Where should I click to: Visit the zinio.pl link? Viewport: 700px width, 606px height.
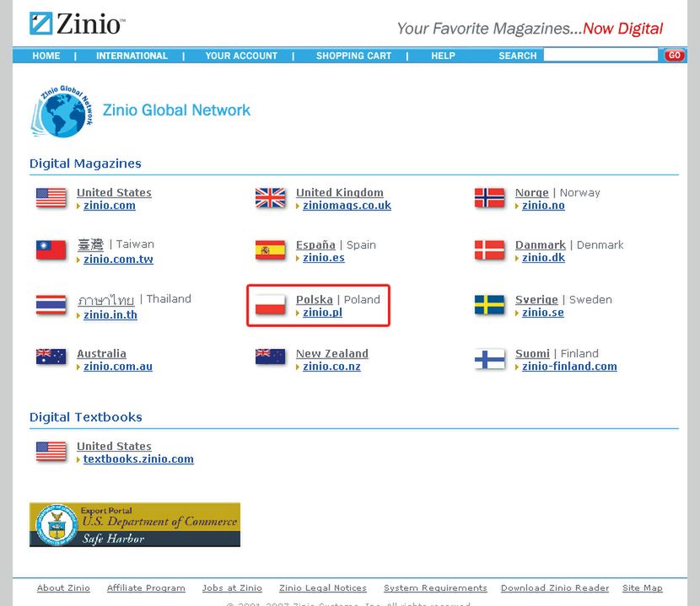322,313
